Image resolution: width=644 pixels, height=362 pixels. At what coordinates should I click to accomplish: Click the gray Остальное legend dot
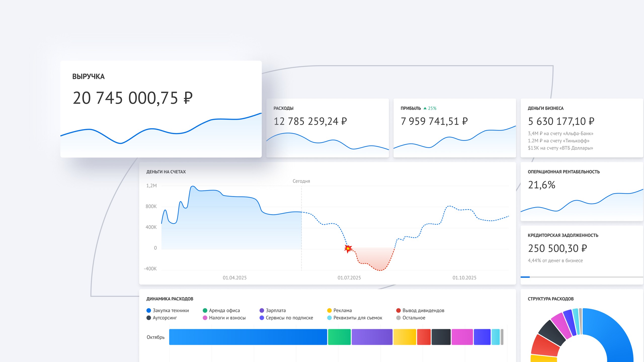coord(398,318)
